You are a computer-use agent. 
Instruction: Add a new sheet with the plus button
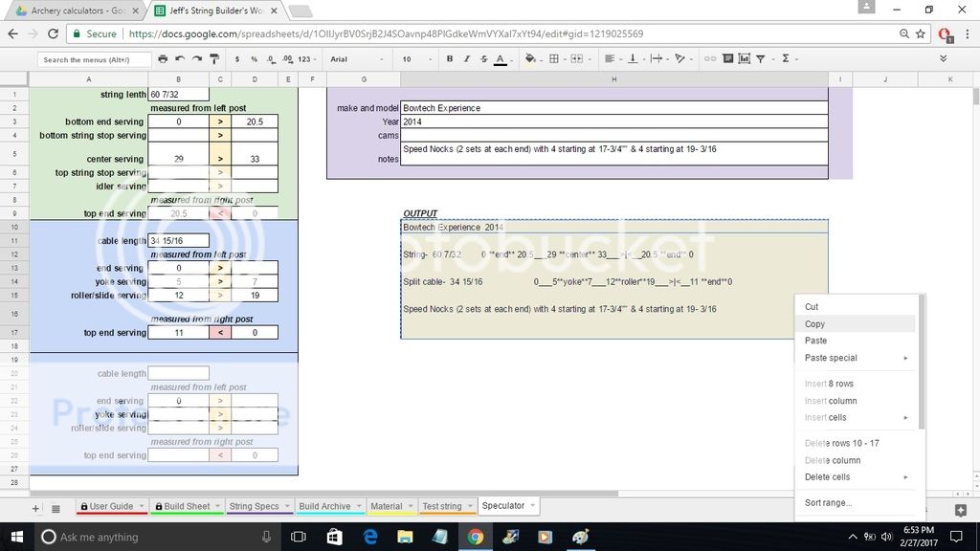click(x=35, y=506)
